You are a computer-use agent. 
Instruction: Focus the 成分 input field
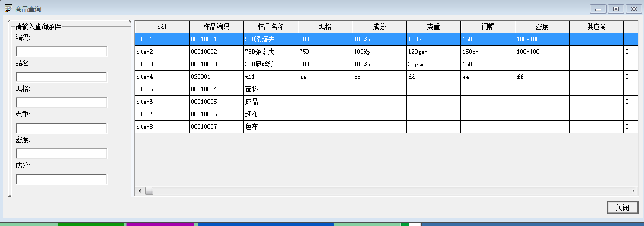pyautogui.click(x=61, y=179)
